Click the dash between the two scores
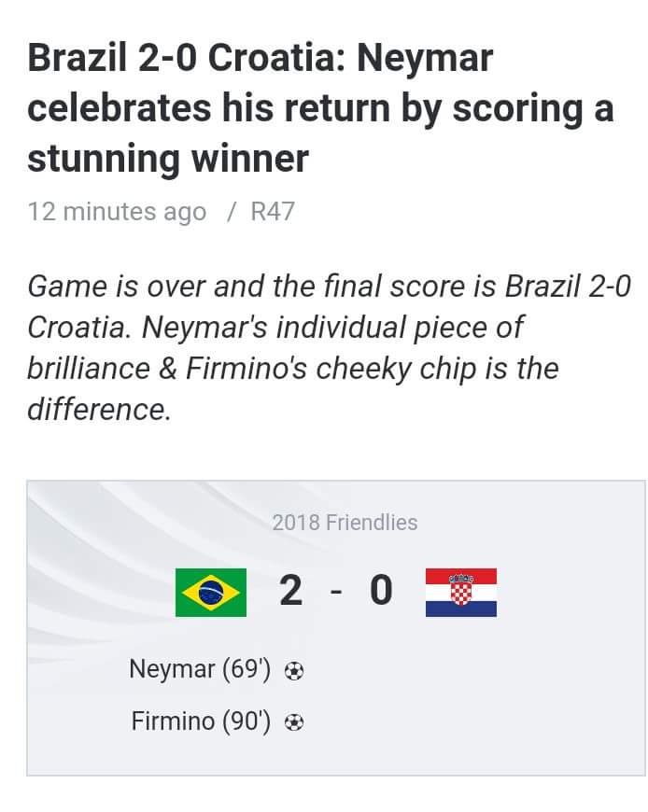 (x=336, y=593)
